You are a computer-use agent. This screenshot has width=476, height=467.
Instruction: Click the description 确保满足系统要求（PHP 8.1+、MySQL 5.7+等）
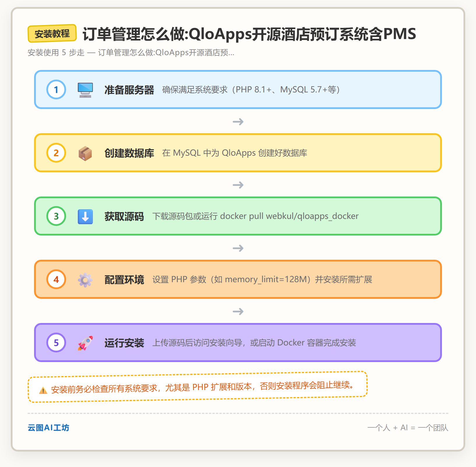click(251, 89)
